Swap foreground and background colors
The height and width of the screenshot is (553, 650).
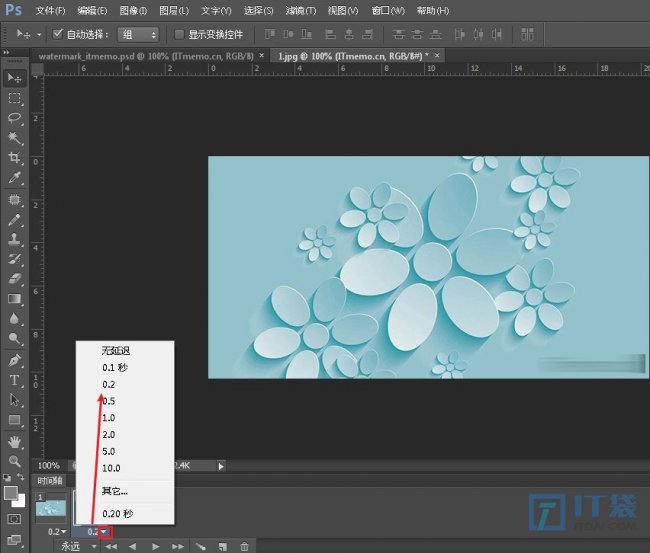click(x=20, y=478)
